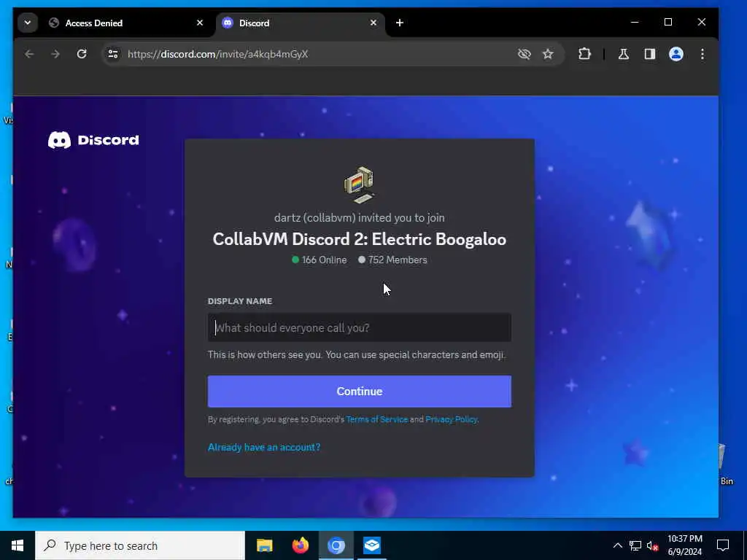The height and width of the screenshot is (560, 747).
Task: Open the taskbar clock and date
Action: click(684, 545)
